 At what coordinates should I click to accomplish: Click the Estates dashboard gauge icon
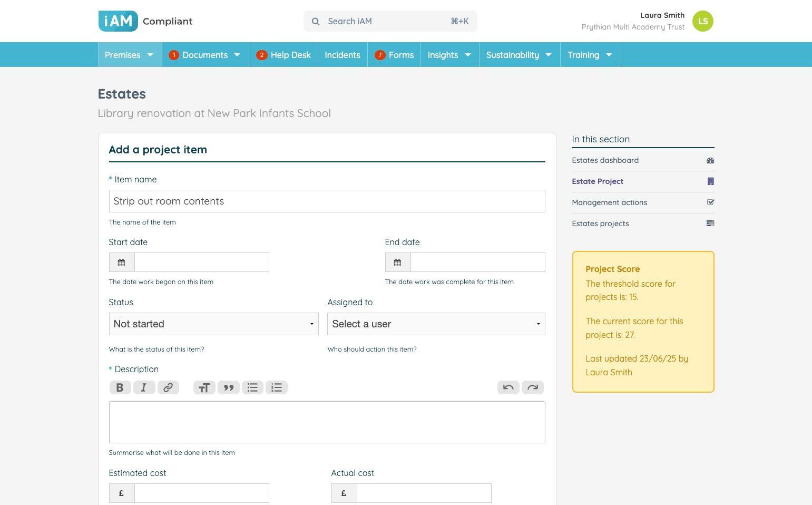tap(710, 161)
